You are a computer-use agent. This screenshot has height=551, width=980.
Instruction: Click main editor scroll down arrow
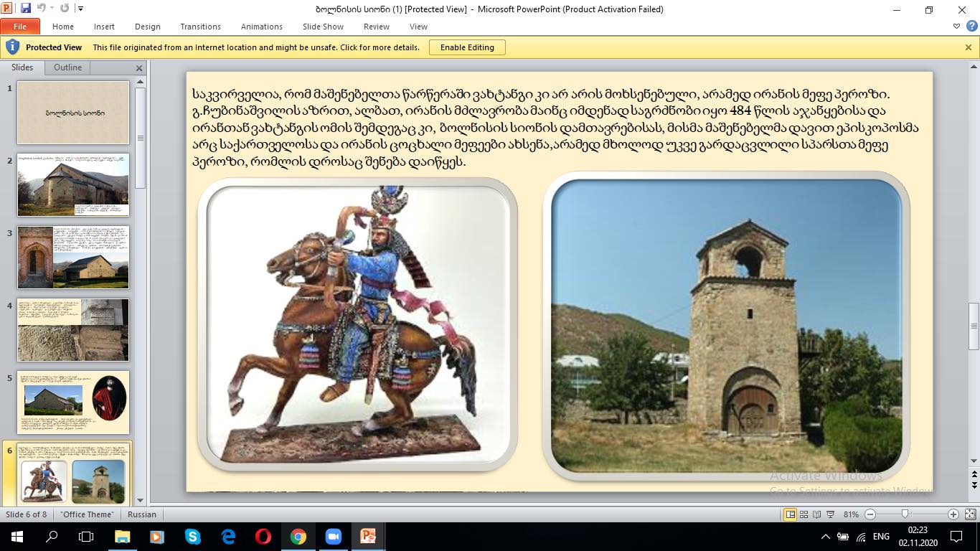974,461
